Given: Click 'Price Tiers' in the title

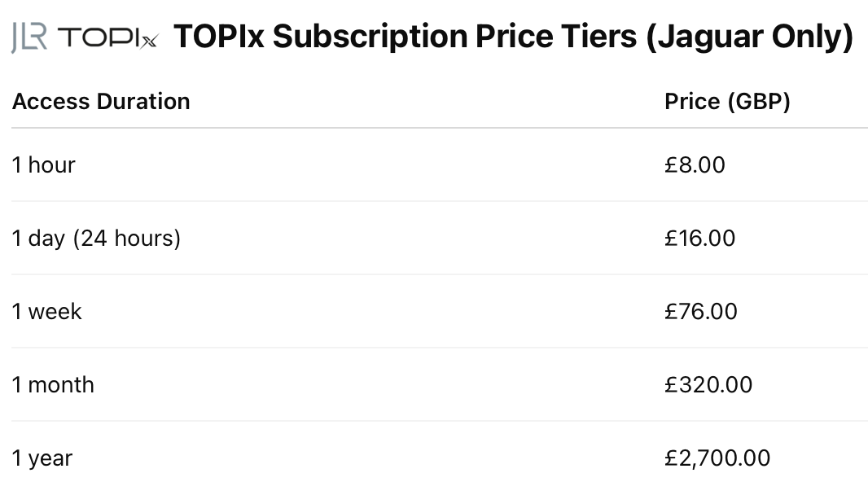Looking at the screenshot, I should click(x=559, y=37).
